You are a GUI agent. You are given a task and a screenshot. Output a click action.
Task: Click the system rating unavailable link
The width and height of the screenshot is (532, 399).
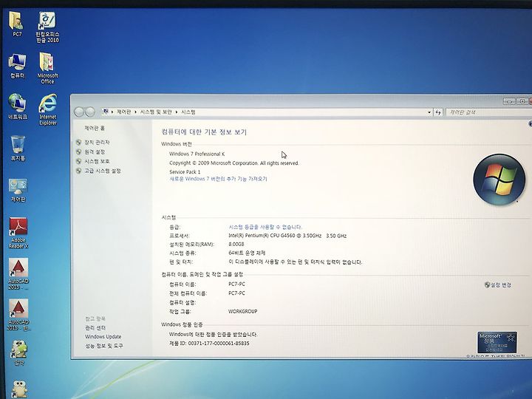pyautogui.click(x=265, y=227)
